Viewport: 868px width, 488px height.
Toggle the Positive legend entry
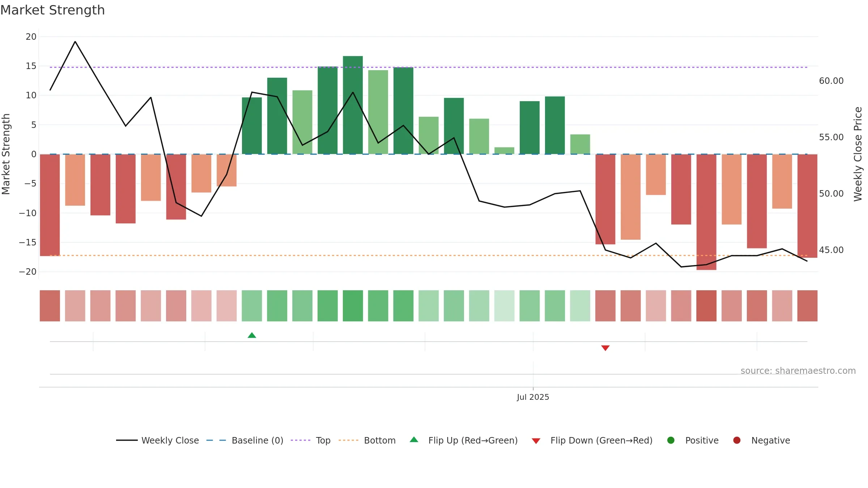693,440
